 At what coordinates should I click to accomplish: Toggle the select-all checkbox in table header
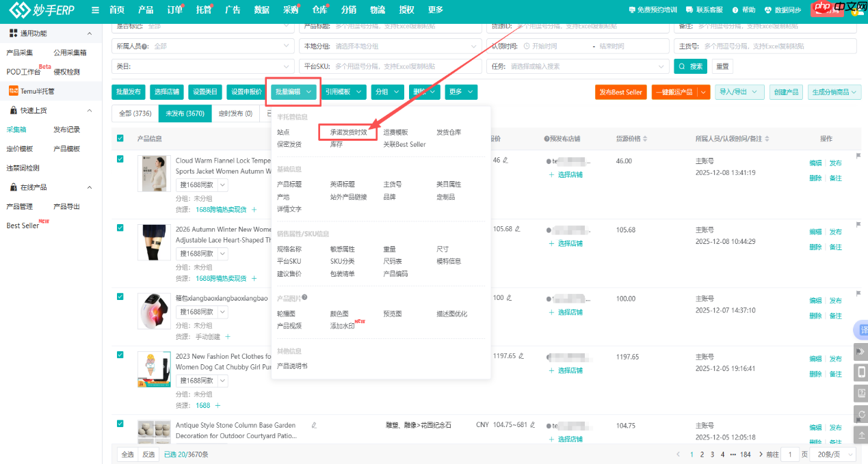pos(120,139)
